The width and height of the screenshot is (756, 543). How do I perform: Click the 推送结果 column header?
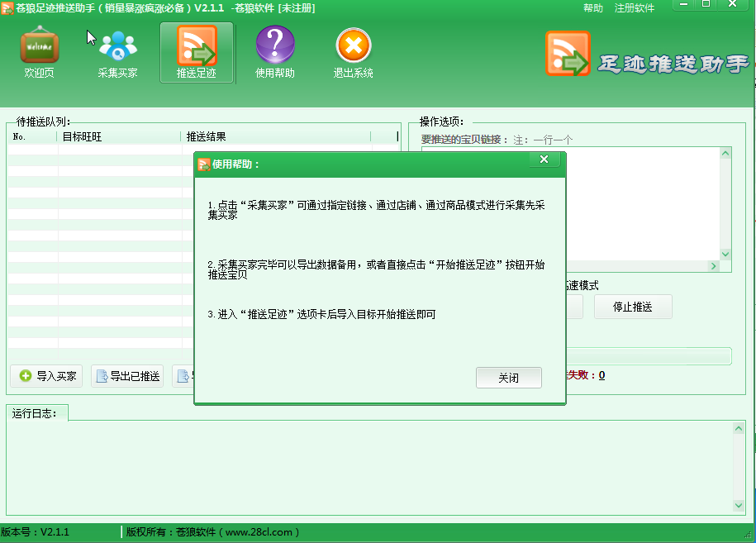point(276,137)
